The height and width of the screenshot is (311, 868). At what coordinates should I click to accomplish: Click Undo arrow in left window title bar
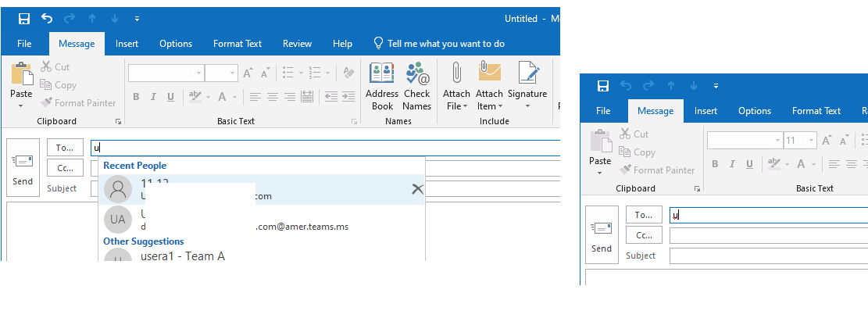(47, 19)
